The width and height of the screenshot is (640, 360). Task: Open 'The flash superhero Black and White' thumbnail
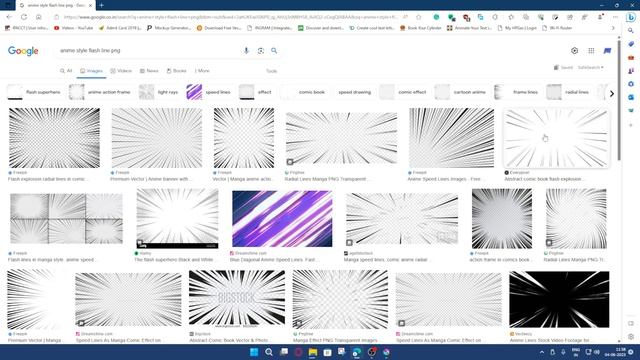[177, 218]
